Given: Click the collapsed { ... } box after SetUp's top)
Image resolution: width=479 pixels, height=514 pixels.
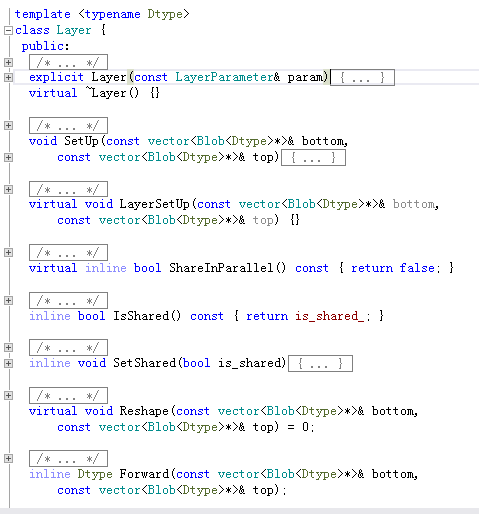Looking at the screenshot, I should (313, 158).
